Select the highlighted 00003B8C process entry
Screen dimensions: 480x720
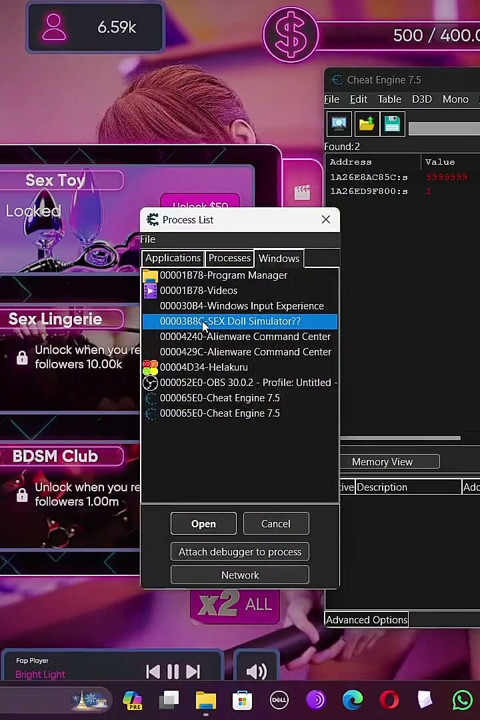pyautogui.click(x=240, y=321)
